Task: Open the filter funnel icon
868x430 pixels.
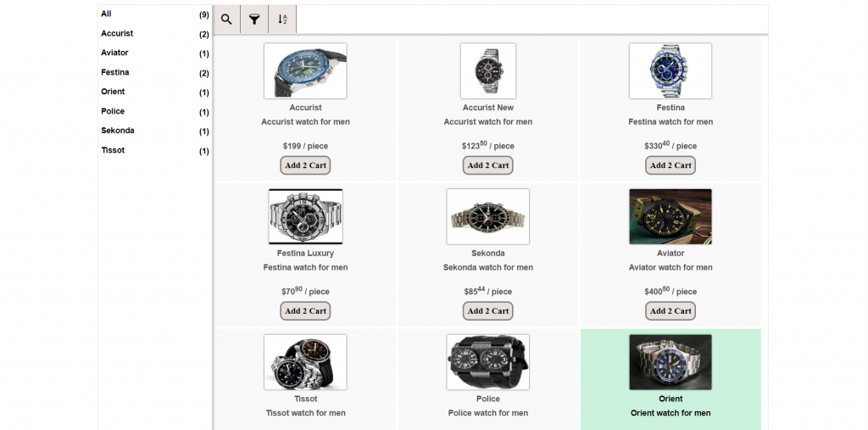Action: tap(254, 20)
